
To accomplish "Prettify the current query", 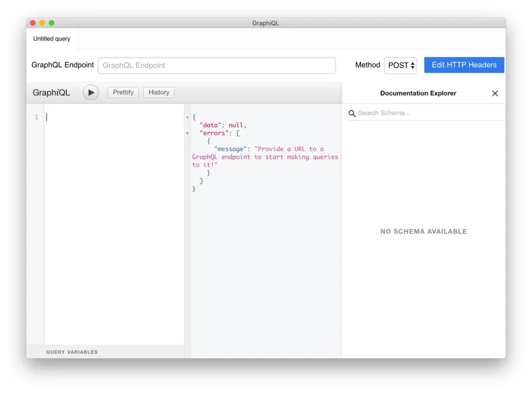I will click(x=123, y=92).
